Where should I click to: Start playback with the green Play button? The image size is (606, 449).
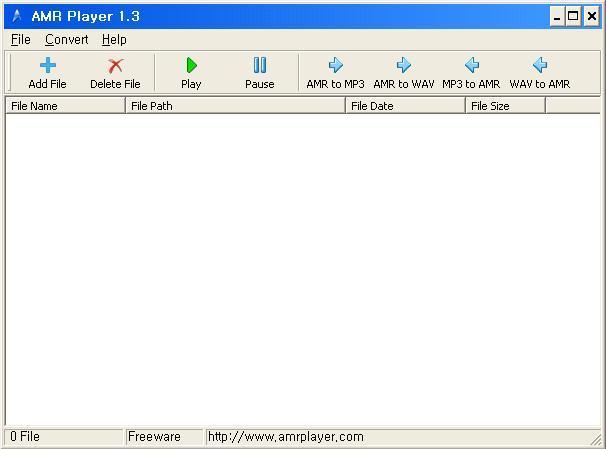[x=191, y=73]
